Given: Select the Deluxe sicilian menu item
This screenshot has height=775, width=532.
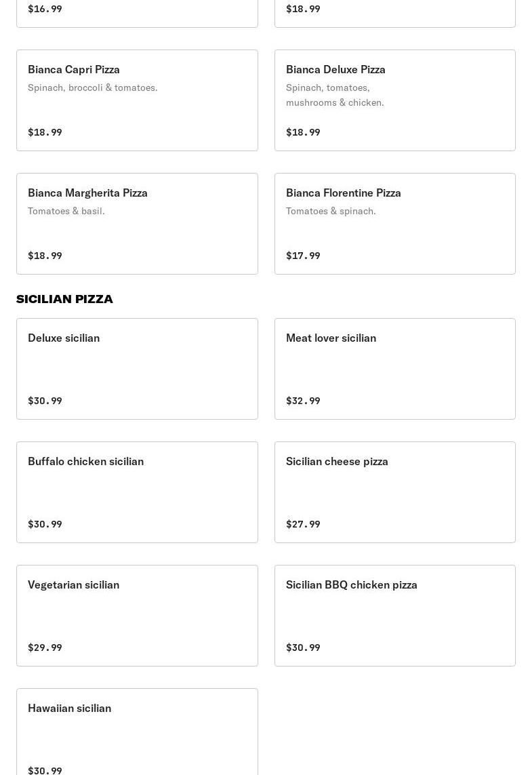Looking at the screenshot, I should [x=137, y=369].
